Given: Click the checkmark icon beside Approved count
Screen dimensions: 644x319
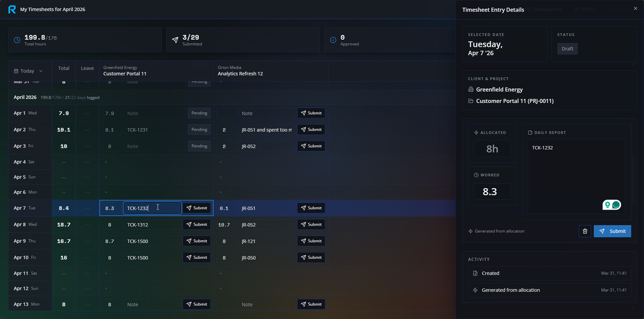Looking at the screenshot, I should point(333,40).
